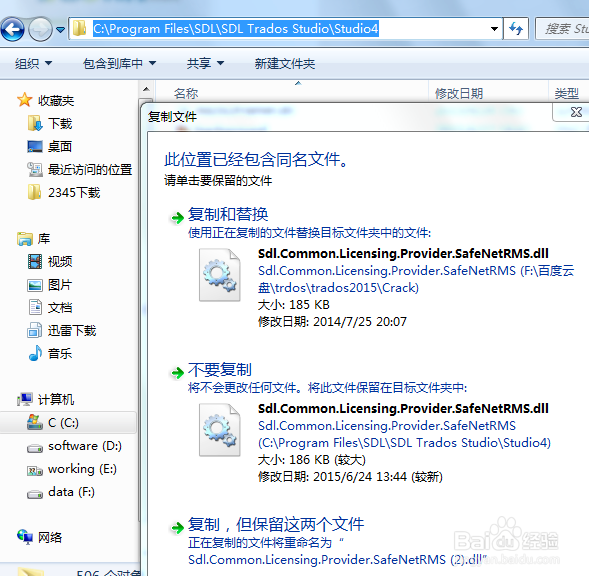
Task: Click 修改日期: 2014/7/25 20:07 text
Action: point(332,322)
